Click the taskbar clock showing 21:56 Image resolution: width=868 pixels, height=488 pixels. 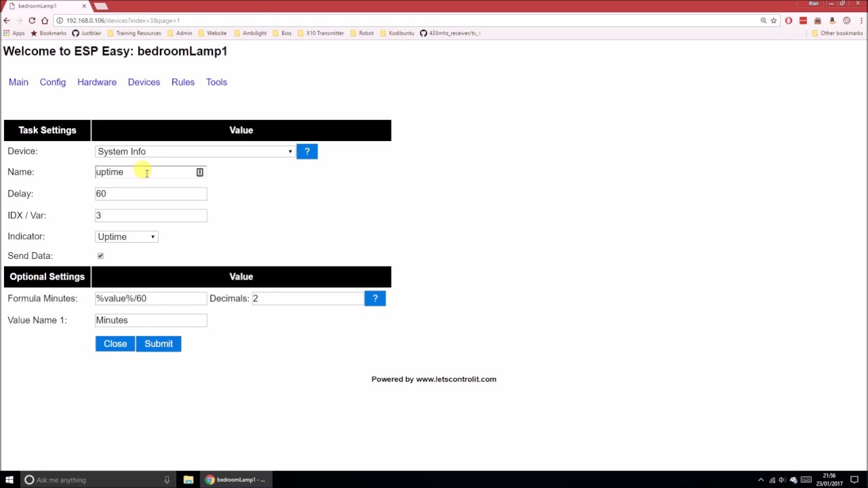coord(829,480)
